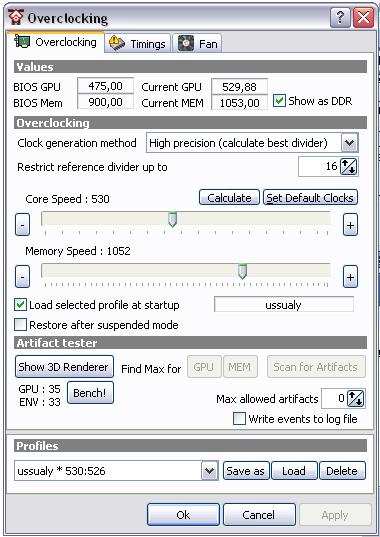Expand the Profiles dropdown list

click(x=210, y=471)
